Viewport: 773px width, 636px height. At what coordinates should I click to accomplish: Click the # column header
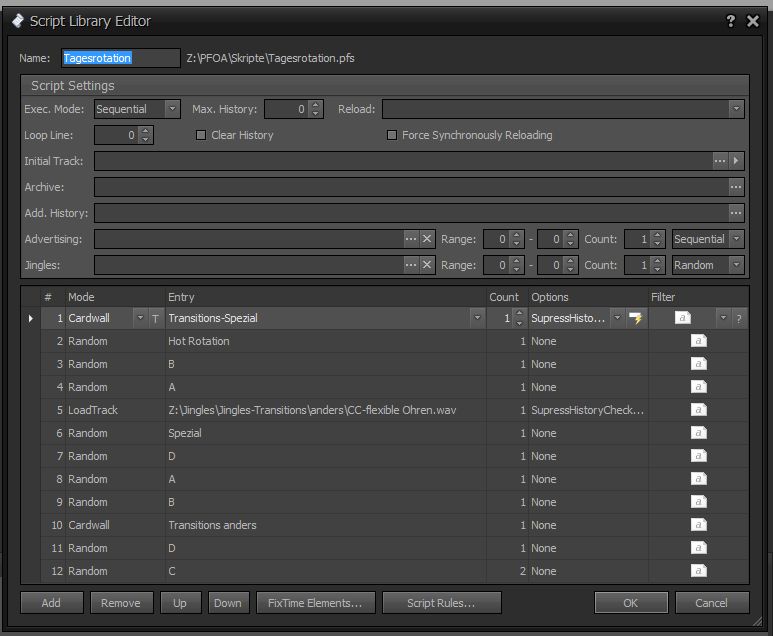pyautogui.click(x=53, y=297)
